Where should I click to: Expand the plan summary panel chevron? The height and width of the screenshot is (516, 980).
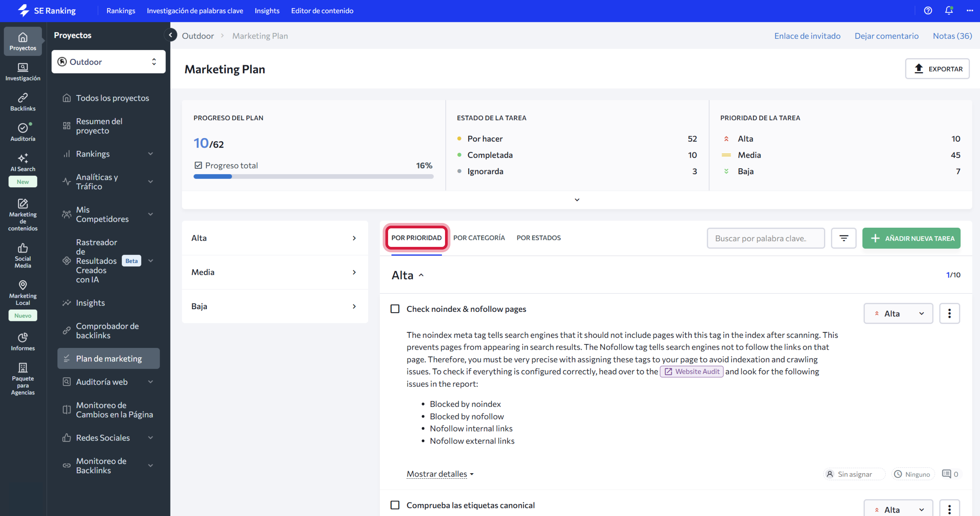(577, 200)
